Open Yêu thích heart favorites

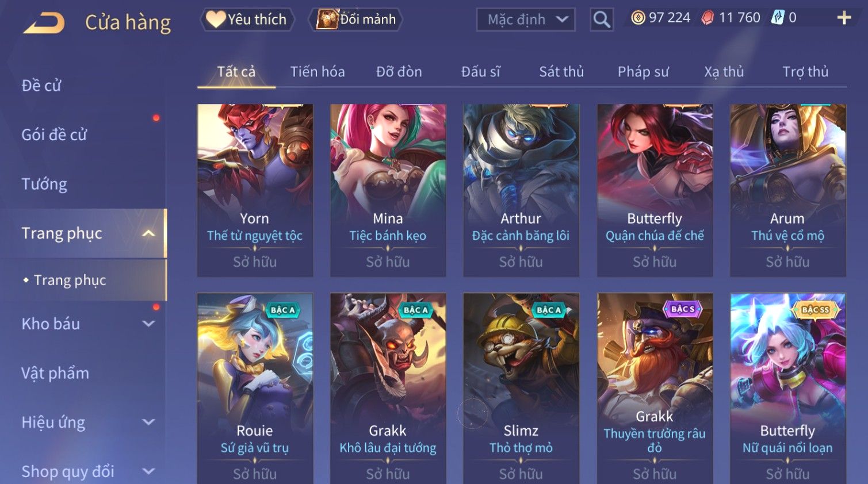[x=247, y=20]
